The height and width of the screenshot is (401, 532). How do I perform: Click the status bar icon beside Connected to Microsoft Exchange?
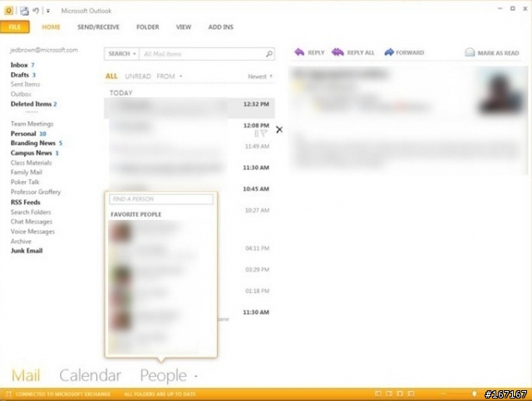[x=9, y=394]
